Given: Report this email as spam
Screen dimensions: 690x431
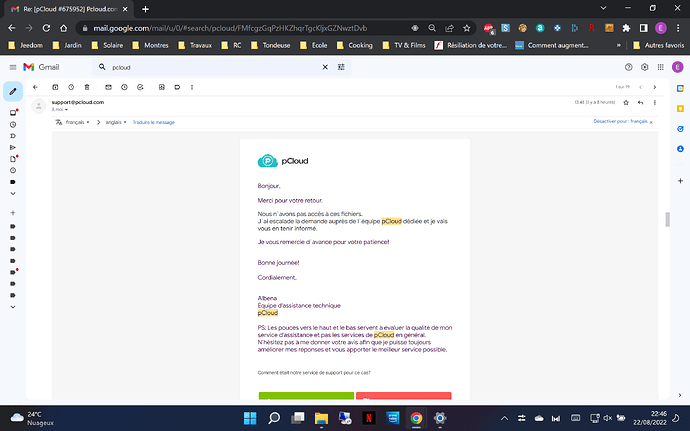Looking at the screenshot, I should click(x=71, y=87).
